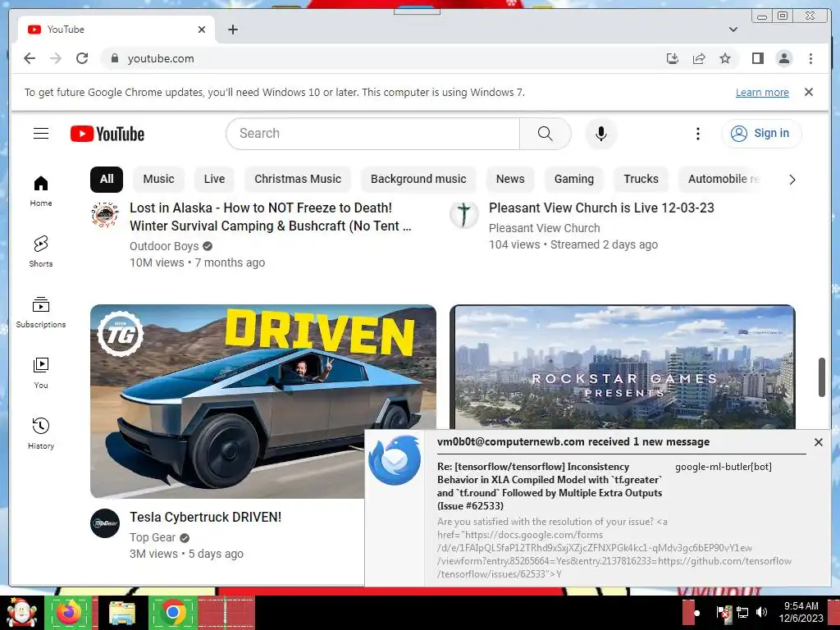
Task: Click the Sign in button
Action: (761, 134)
